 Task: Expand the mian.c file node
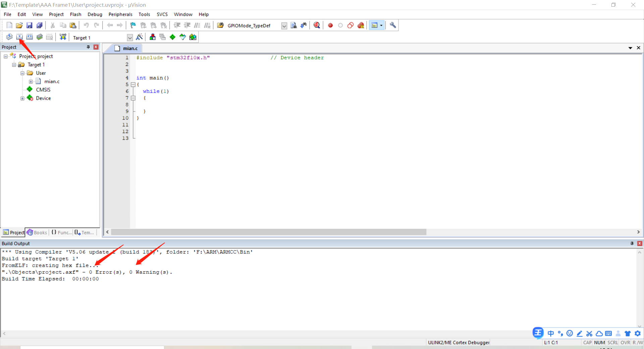coord(31,82)
